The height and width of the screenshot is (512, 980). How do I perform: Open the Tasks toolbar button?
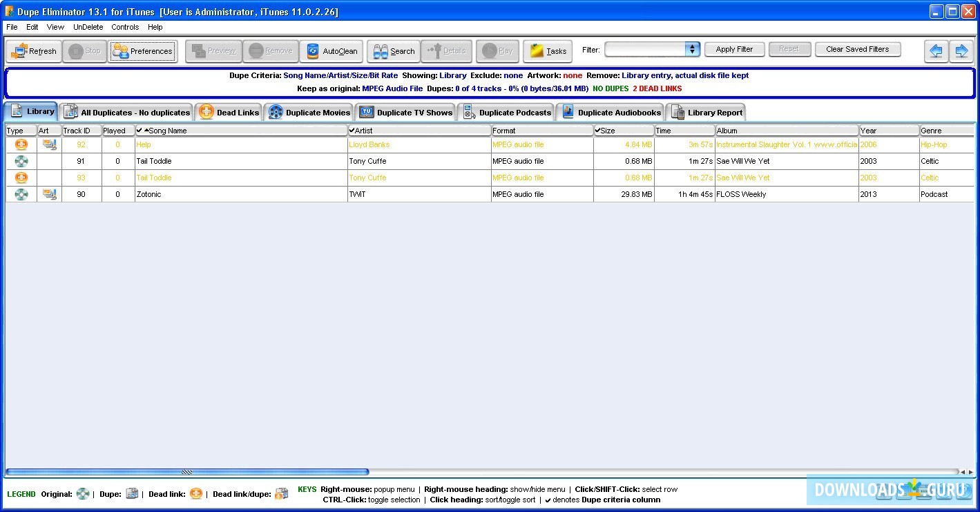click(x=548, y=51)
